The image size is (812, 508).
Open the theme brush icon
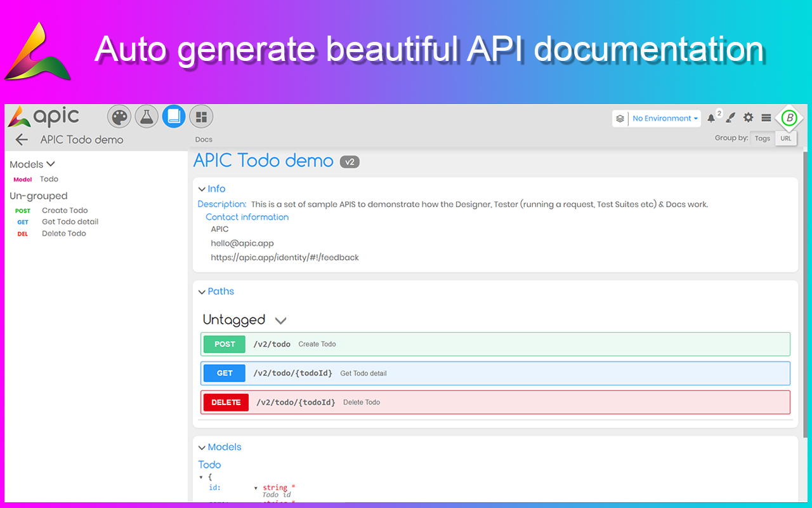(x=730, y=118)
